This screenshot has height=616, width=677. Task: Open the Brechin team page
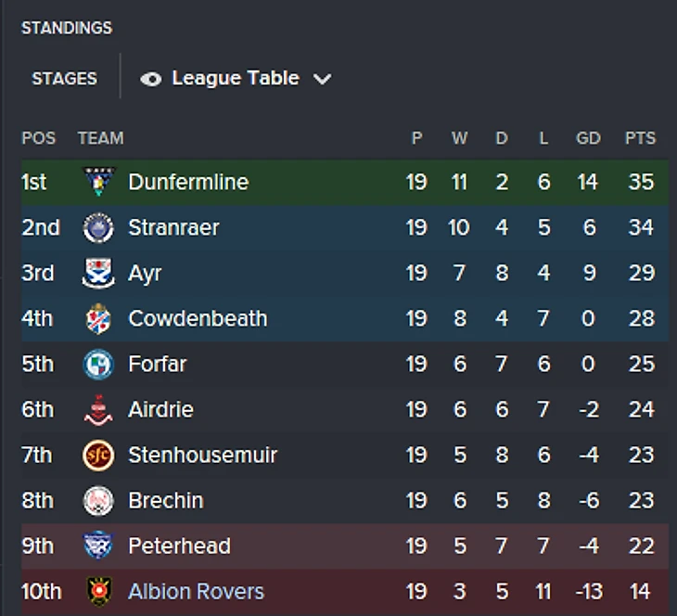click(165, 500)
